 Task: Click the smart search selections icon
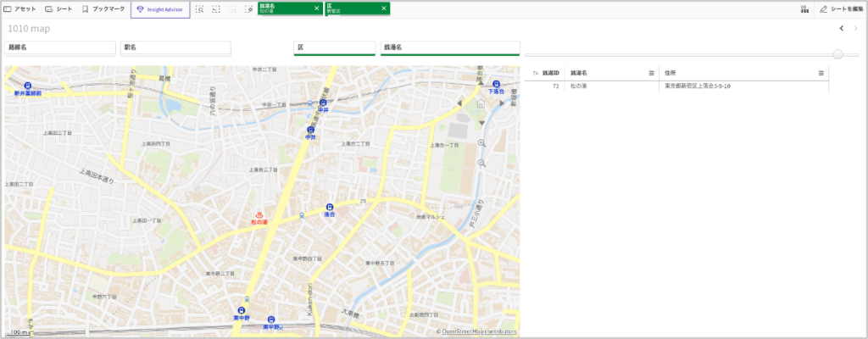coord(200,8)
